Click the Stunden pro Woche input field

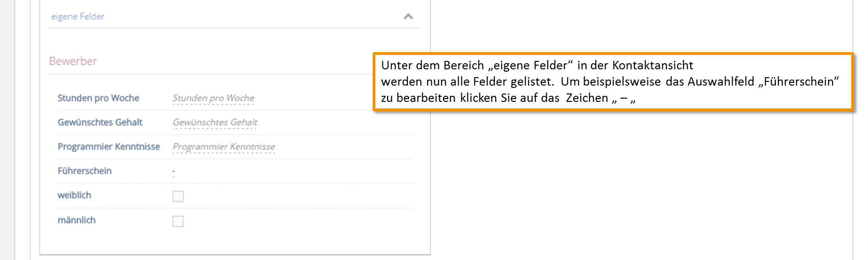point(214,98)
